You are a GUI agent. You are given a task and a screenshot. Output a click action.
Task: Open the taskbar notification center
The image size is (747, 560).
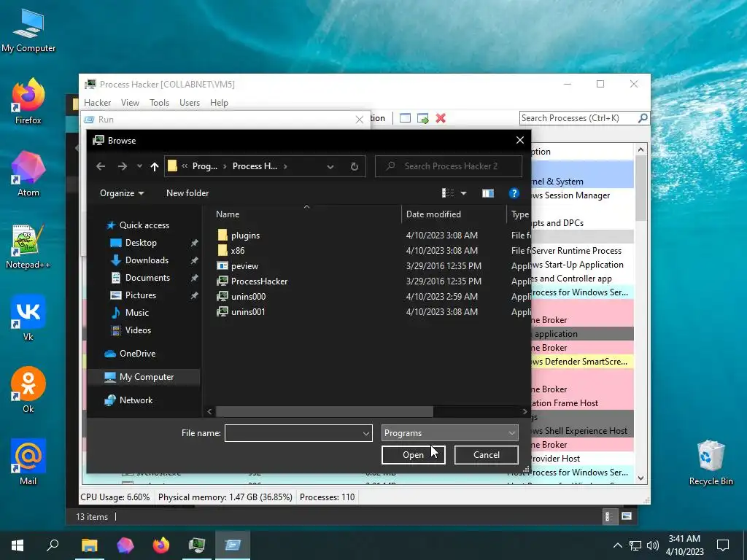coord(723,545)
